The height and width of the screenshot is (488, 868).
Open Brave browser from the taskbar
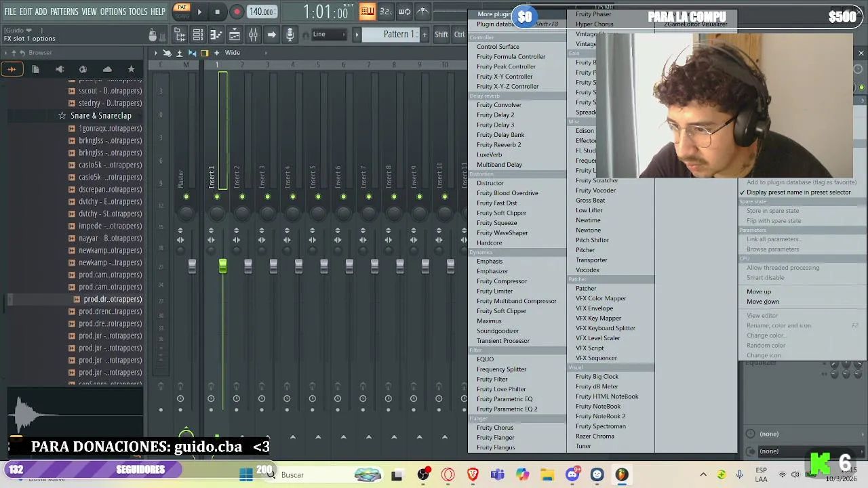(x=473, y=474)
